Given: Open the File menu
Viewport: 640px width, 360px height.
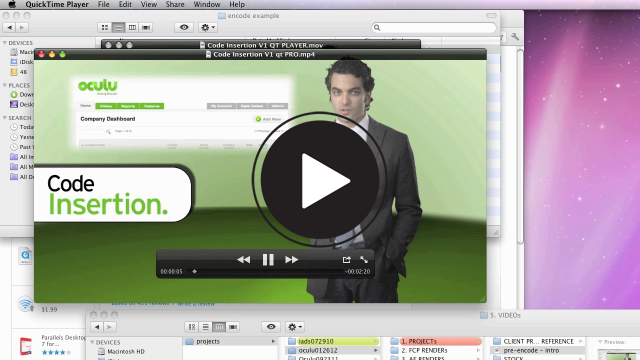Looking at the screenshot, I should click(x=103, y=4).
